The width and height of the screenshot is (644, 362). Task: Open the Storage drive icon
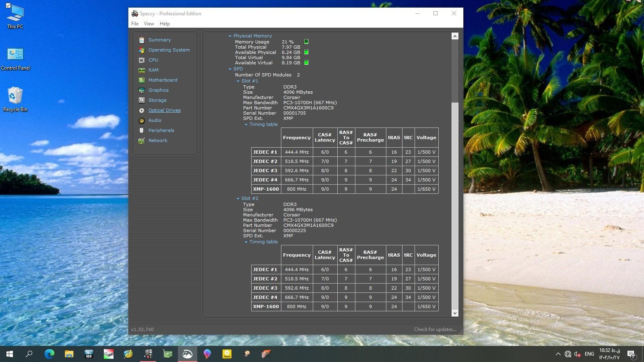click(142, 100)
